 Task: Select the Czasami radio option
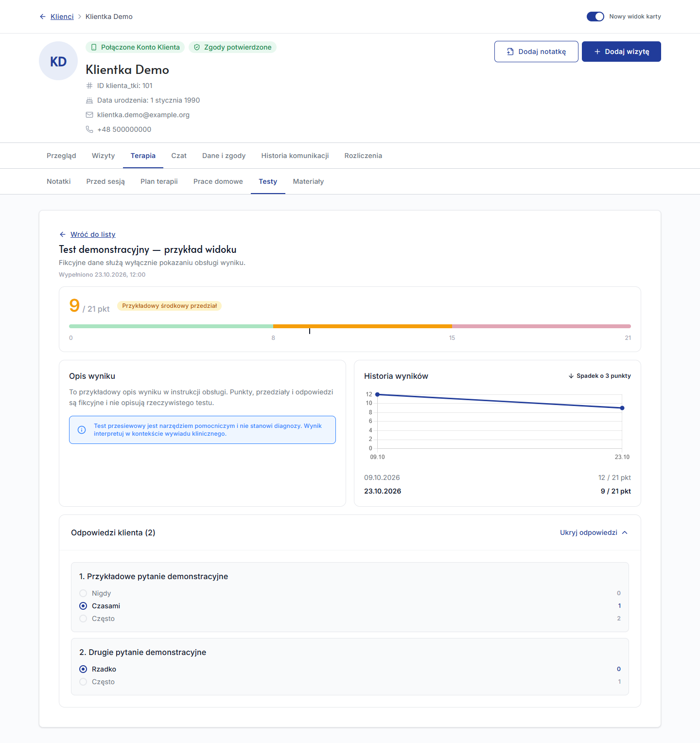tap(83, 606)
